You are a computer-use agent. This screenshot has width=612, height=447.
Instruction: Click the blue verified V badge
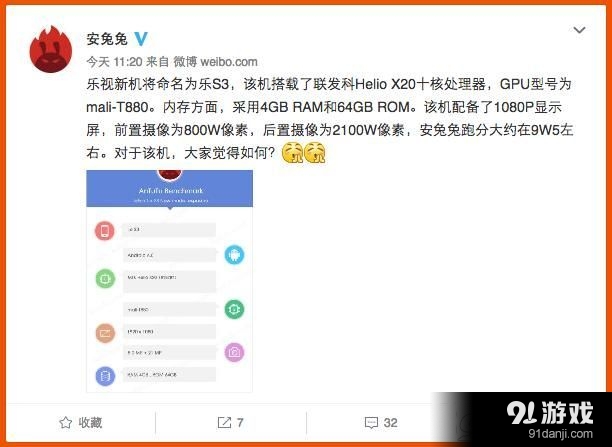tap(141, 39)
